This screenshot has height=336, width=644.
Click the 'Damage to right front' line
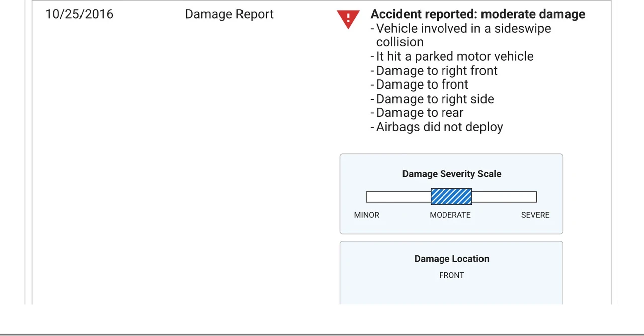tap(434, 70)
